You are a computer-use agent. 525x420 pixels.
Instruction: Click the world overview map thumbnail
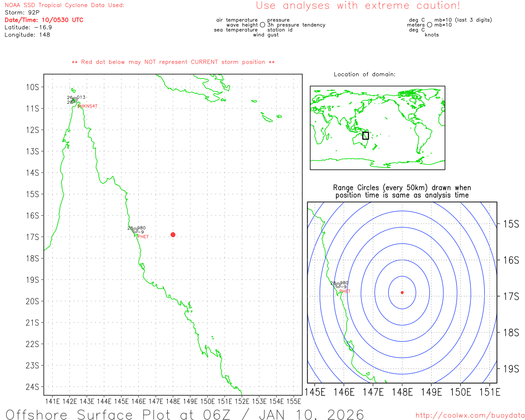coord(377,128)
